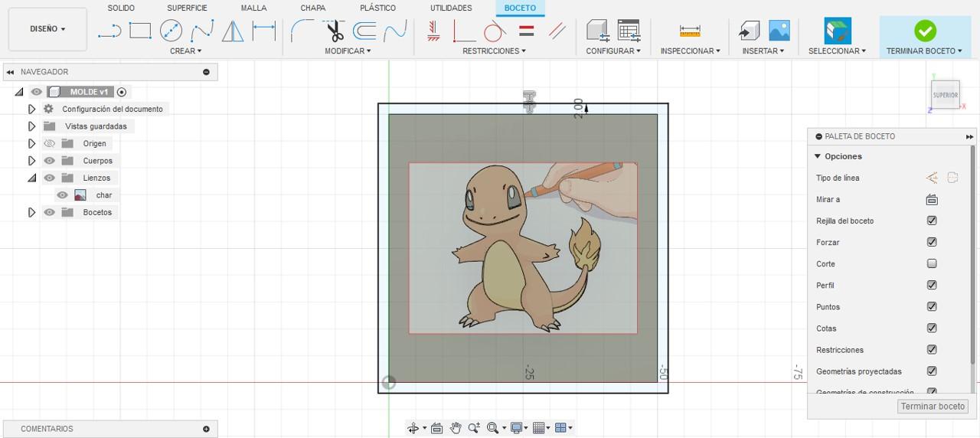980x438 pixels.
Task: Expand the Bocetos folder
Action: 31,212
